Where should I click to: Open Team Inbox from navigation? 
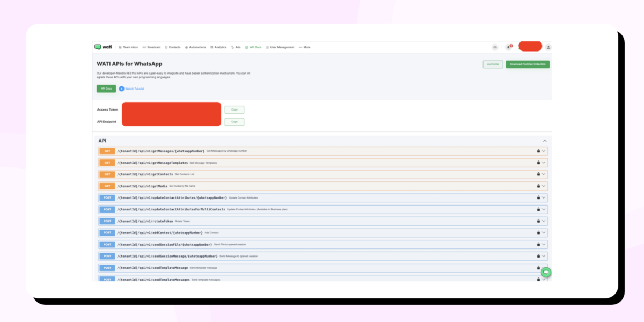click(x=129, y=47)
